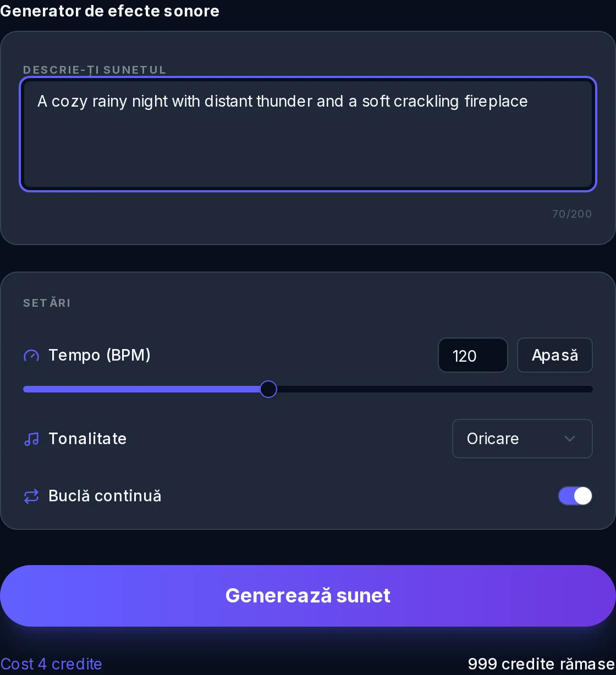Viewport: 616px width, 675px height.
Task: Click the tempo slider handle
Action: 268,389
